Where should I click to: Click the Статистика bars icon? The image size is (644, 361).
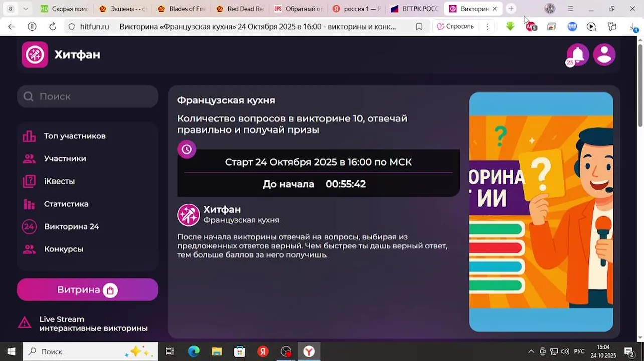coord(29,204)
